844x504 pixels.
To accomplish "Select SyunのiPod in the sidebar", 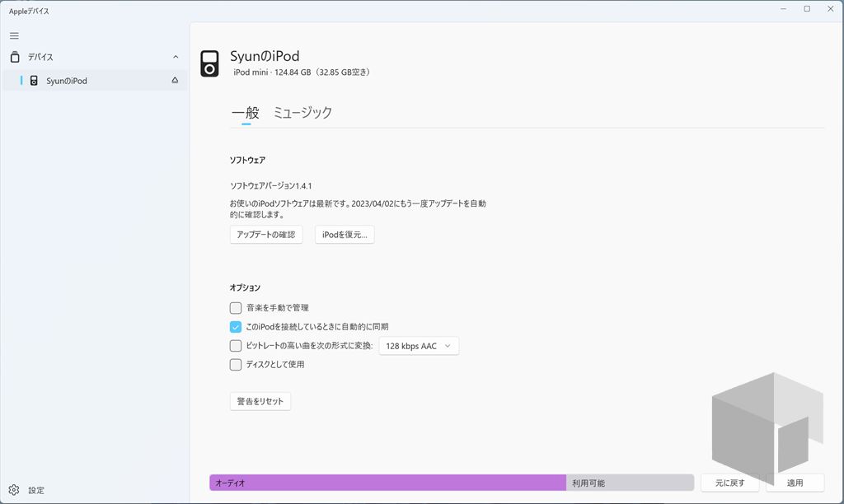I will point(95,81).
